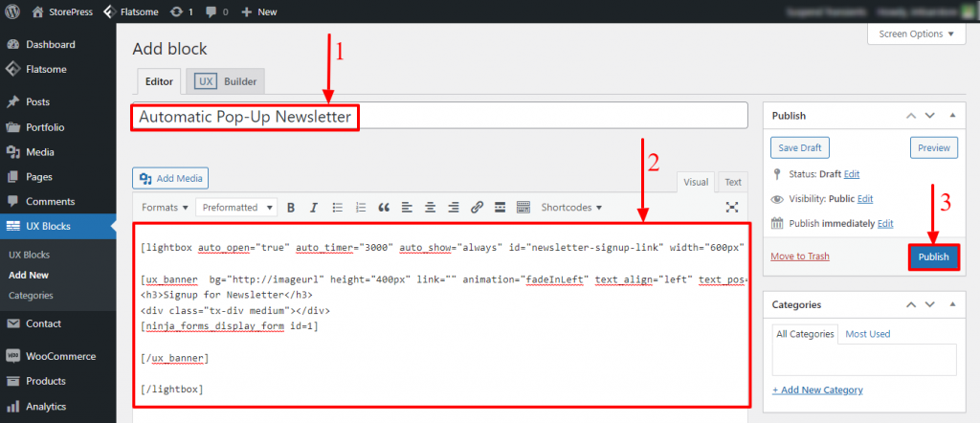Open the Formats dropdown
The width and height of the screenshot is (980, 423).
165,207
